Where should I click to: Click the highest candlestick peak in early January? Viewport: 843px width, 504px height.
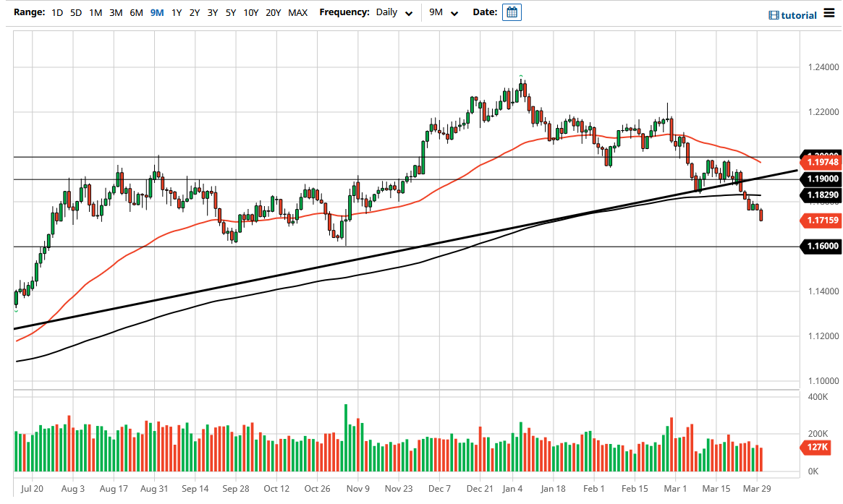(521, 89)
